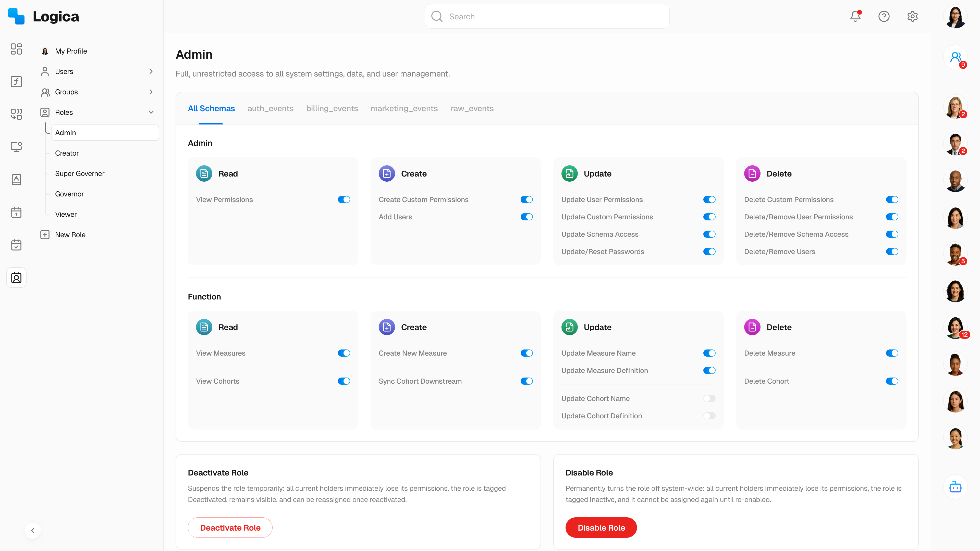Expand the Users section
This screenshot has height=551, width=980.
coord(151,71)
